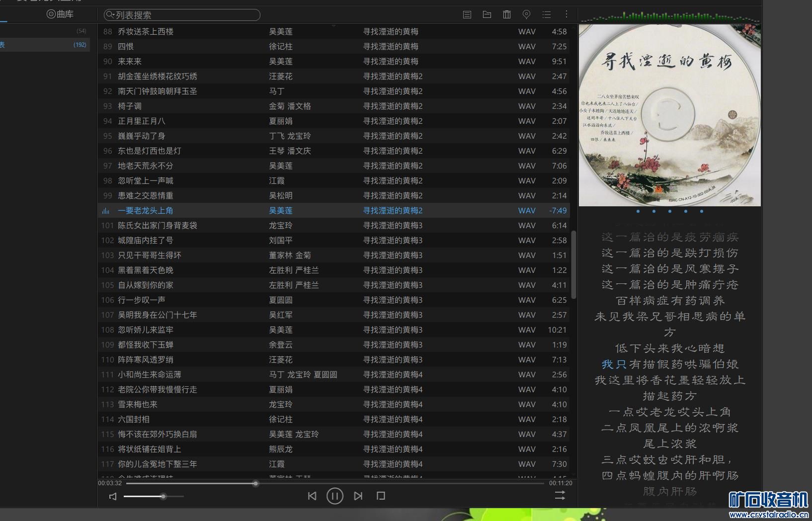This screenshot has width=812, height=521.
Task: Select track 112 老院公你带我慢慢行走
Action: [333, 389]
